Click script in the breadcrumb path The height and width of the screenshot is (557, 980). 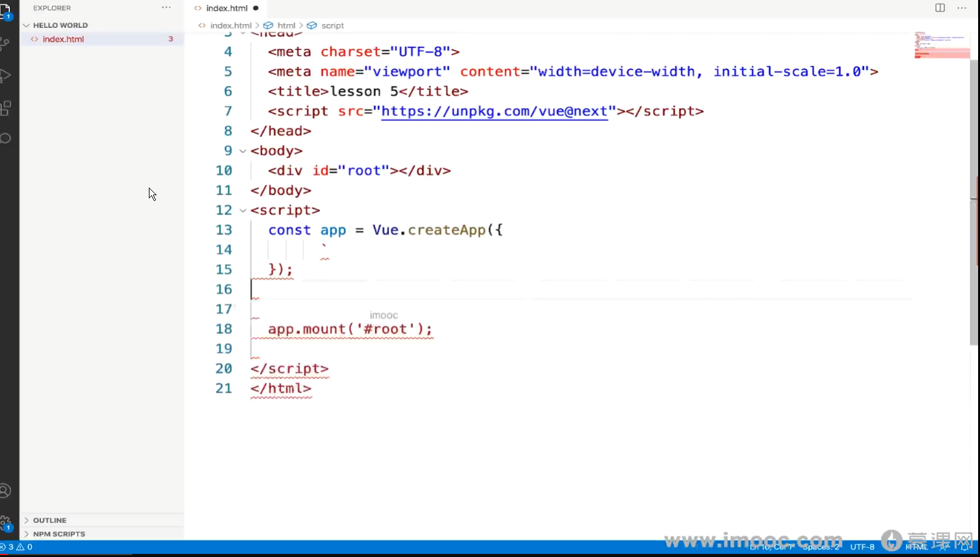(x=333, y=25)
